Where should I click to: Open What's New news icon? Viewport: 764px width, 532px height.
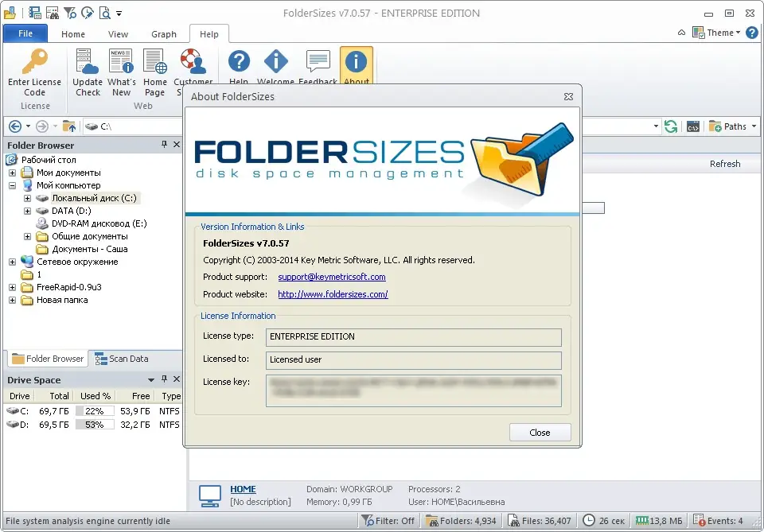click(x=121, y=73)
